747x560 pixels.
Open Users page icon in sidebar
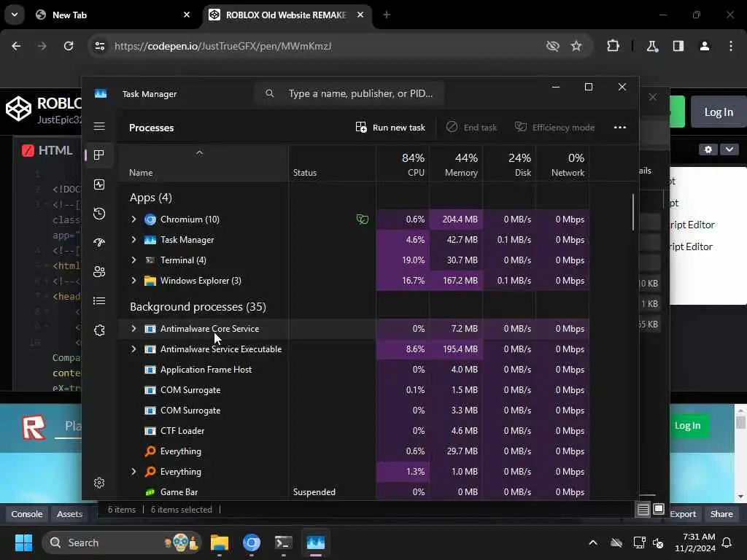click(x=99, y=272)
